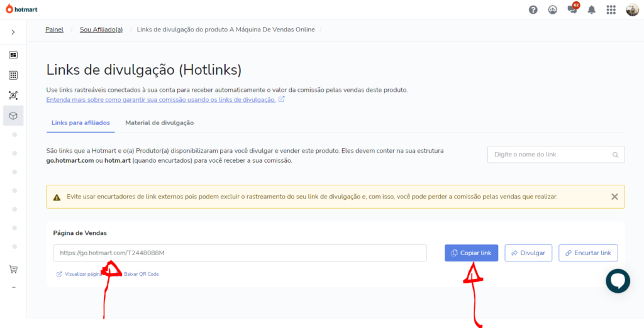Open the community face icon in header
Screen dimensions: 644x328
[x=553, y=10]
